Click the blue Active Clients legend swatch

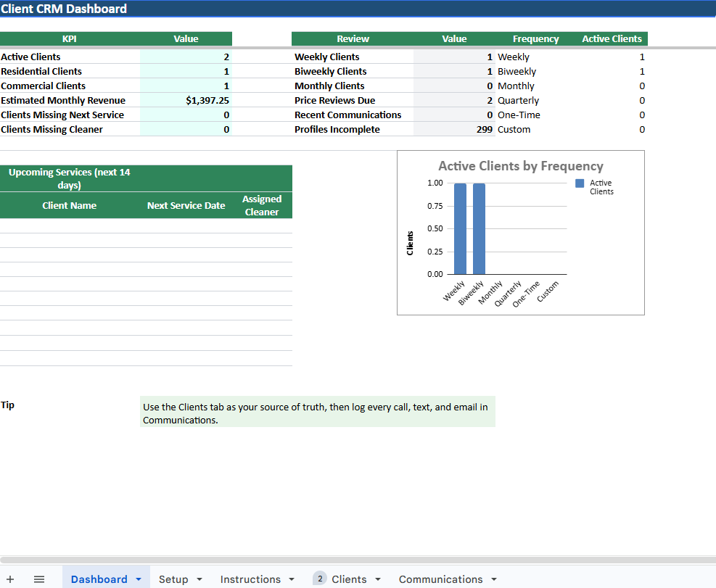[579, 183]
